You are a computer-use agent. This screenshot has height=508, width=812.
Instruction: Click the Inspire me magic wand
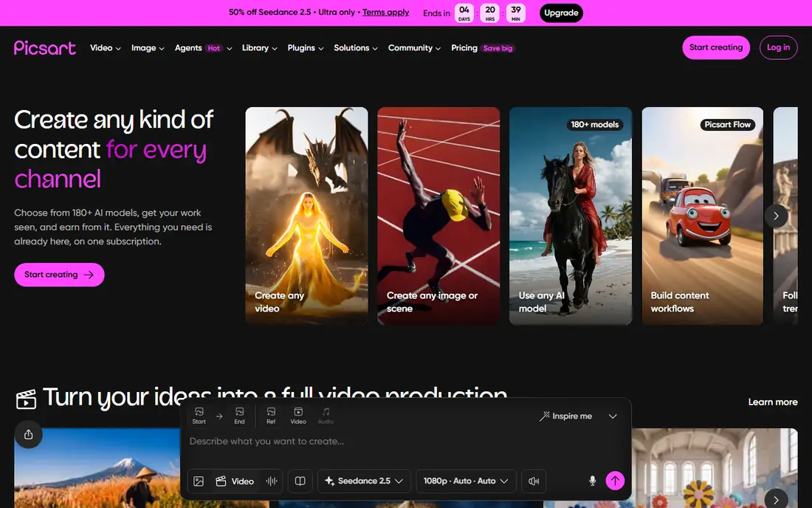pos(565,416)
